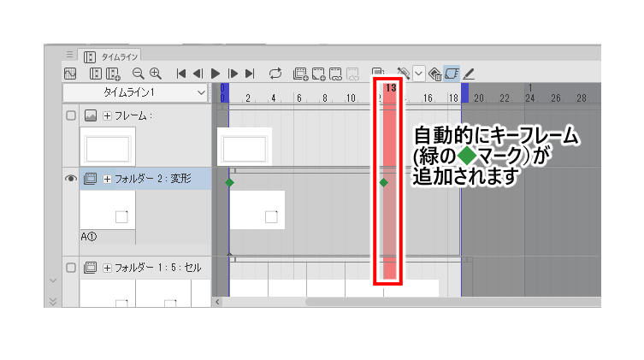This screenshot has height=360, width=644.
Task: Click the zoom out magnifier icon
Action: point(138,74)
